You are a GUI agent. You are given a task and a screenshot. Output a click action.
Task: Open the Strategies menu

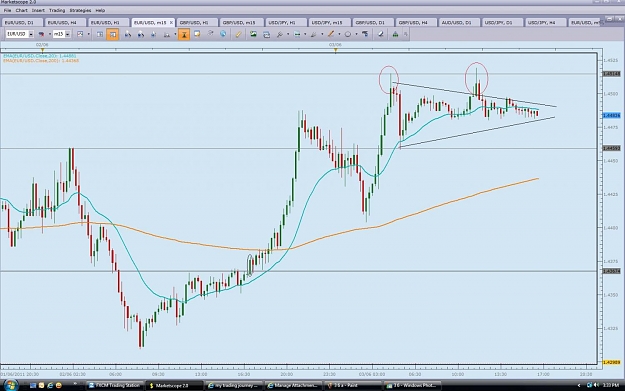point(80,10)
